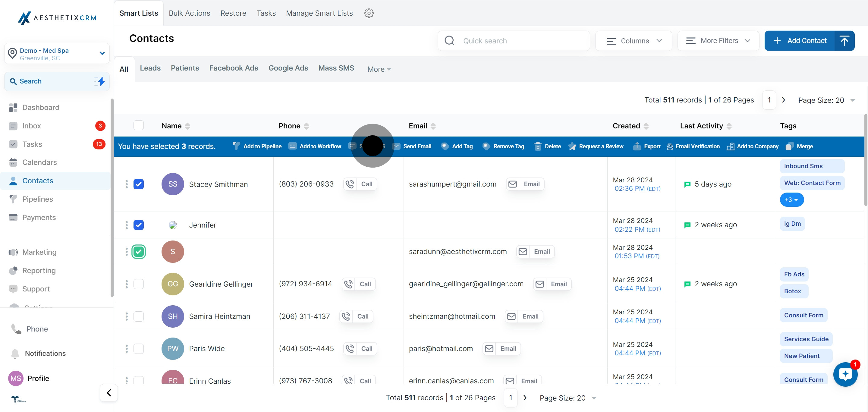Open the chat support widget icon

click(x=845, y=374)
